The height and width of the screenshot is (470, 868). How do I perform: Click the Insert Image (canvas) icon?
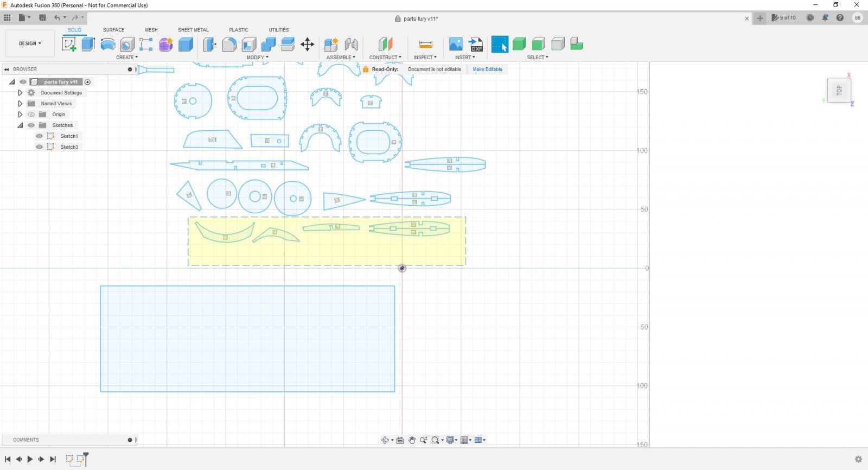456,45
